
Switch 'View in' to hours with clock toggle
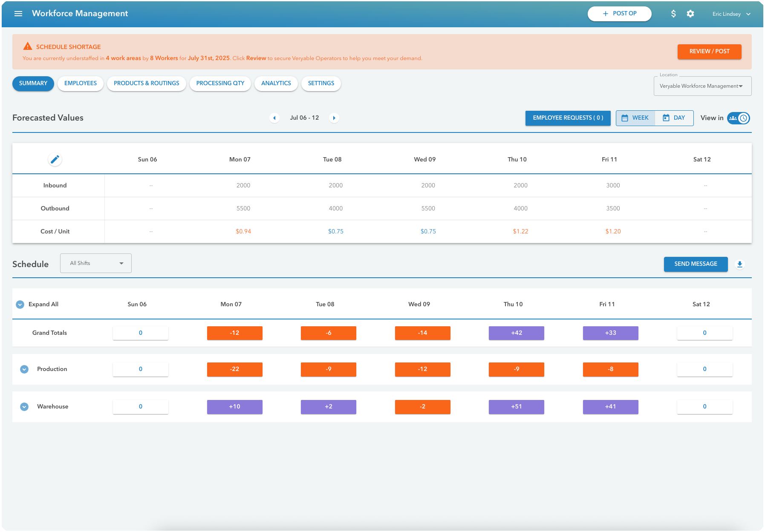[744, 118]
